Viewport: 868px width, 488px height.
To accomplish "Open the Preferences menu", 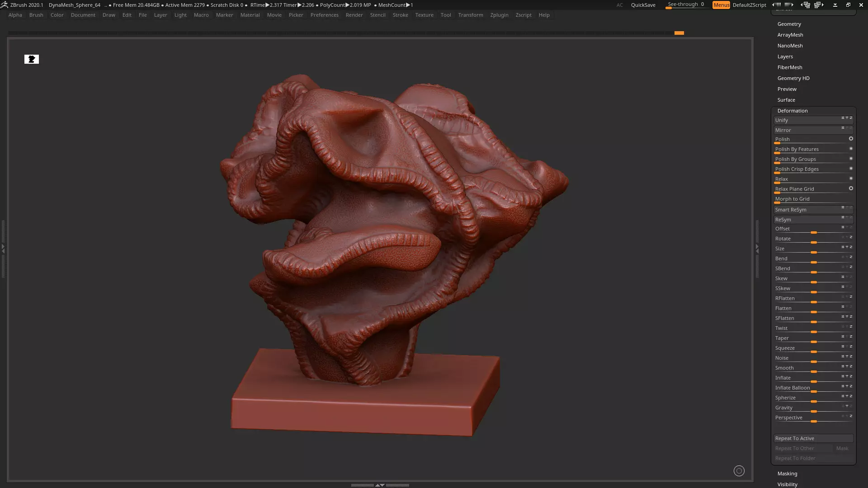I will [x=324, y=15].
